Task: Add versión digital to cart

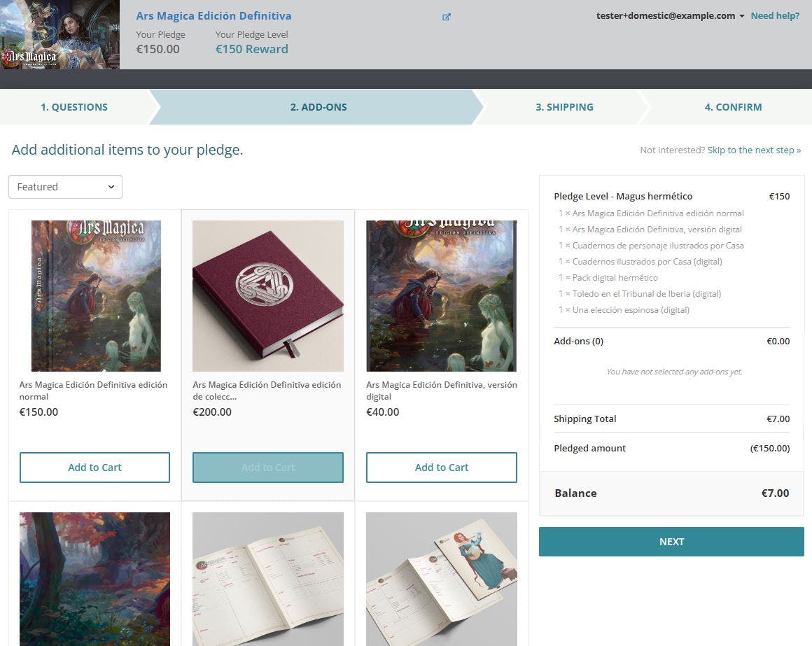Action: 442,468
